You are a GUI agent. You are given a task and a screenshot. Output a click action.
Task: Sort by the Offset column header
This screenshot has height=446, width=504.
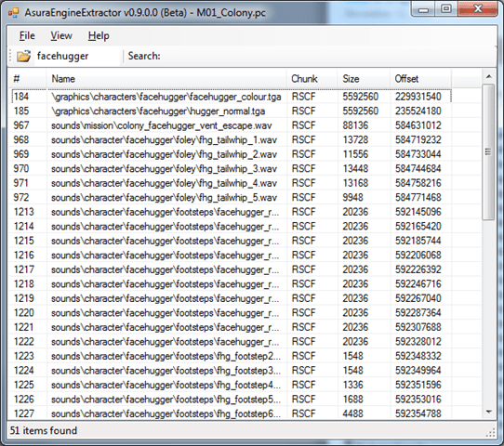pos(420,79)
